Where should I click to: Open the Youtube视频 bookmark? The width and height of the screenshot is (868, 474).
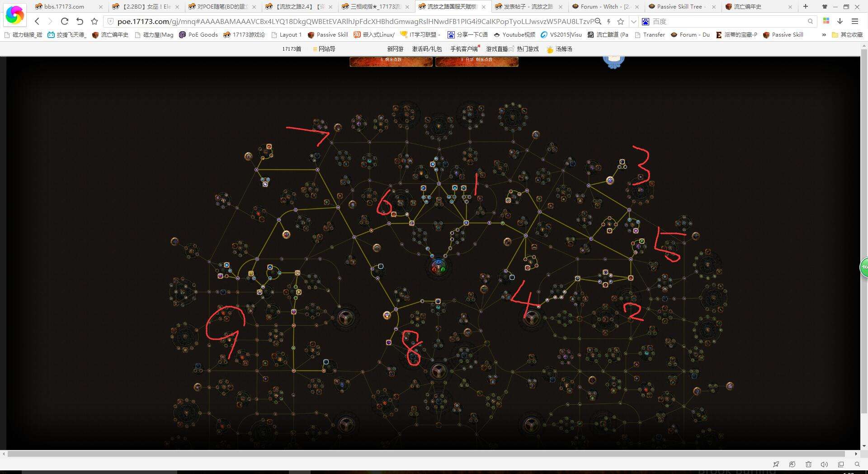pos(514,35)
